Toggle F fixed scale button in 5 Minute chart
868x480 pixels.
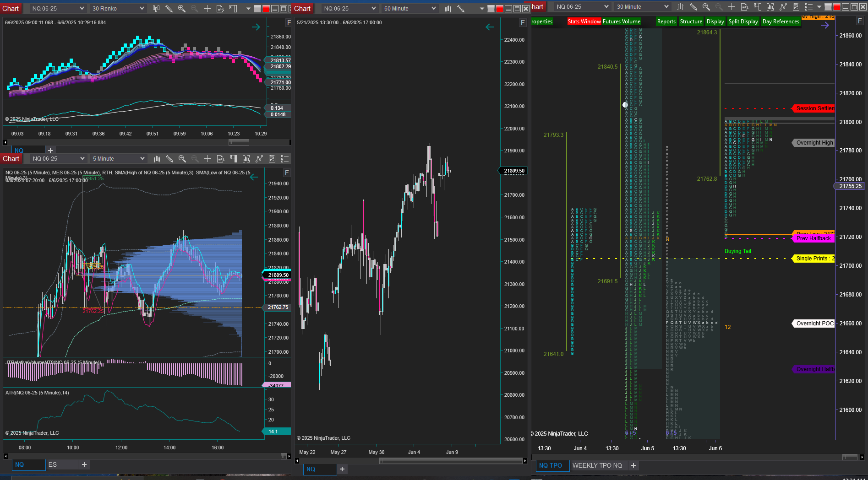287,173
